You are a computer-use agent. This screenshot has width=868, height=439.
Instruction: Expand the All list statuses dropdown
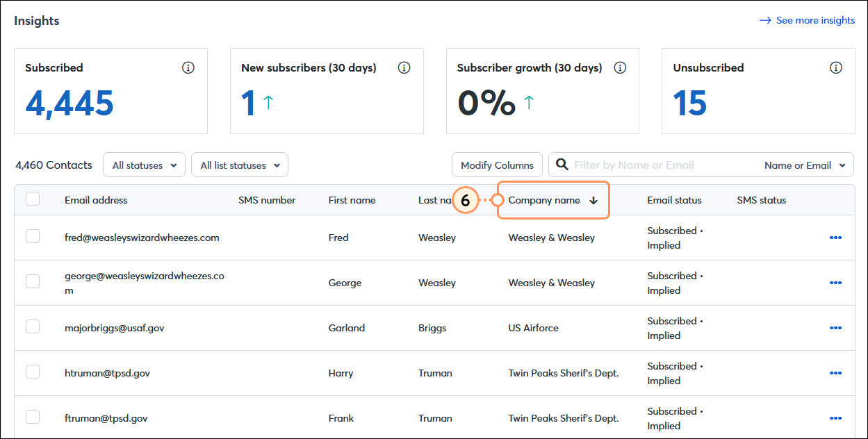point(240,165)
